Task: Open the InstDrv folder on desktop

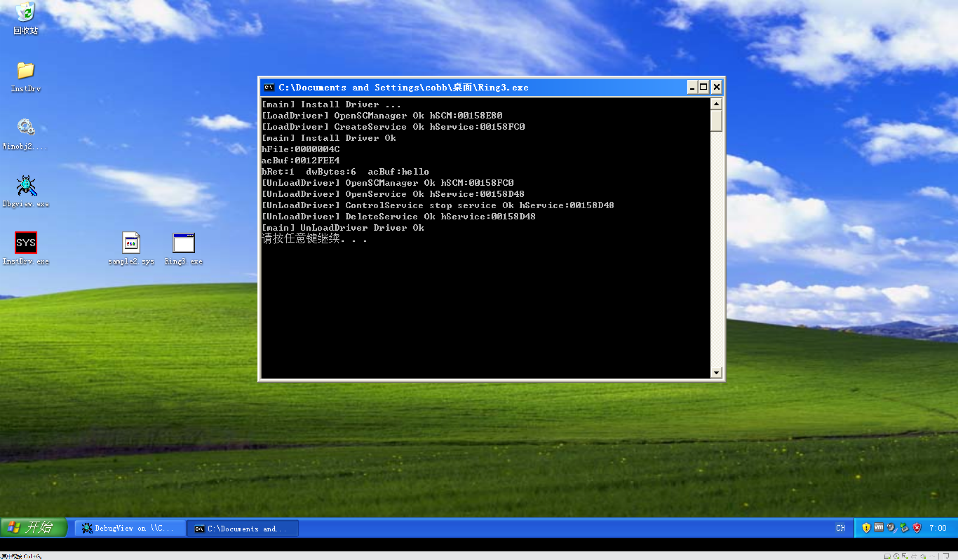Action: (x=25, y=71)
